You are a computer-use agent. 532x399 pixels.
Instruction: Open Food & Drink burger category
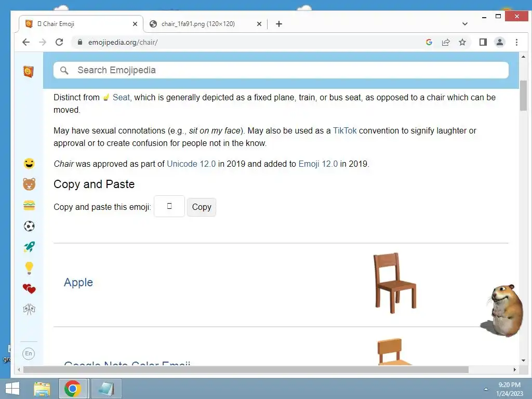coord(29,205)
